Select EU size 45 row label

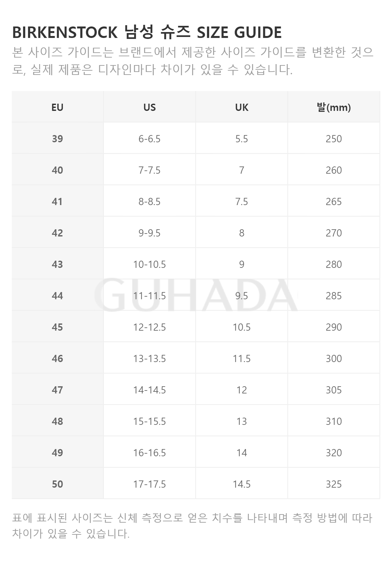(57, 327)
